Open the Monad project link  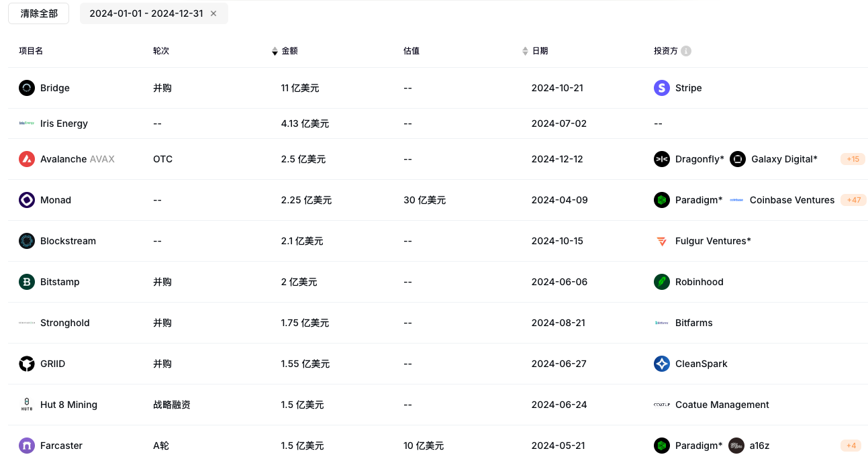(56, 200)
